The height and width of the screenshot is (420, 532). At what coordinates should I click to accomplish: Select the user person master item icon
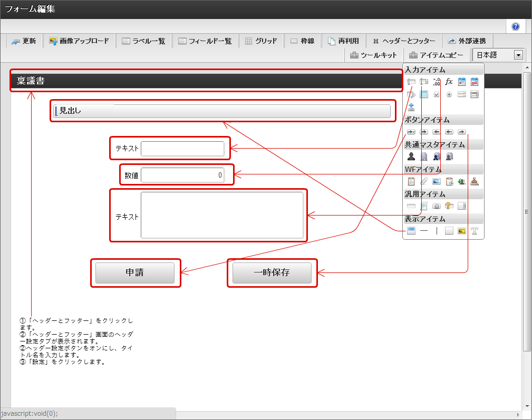(x=411, y=157)
